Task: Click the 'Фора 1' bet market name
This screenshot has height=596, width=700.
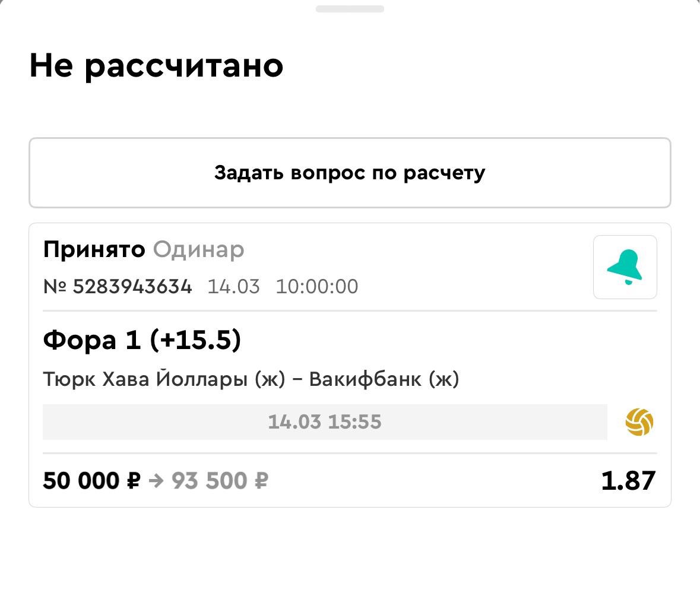Action: (x=91, y=341)
